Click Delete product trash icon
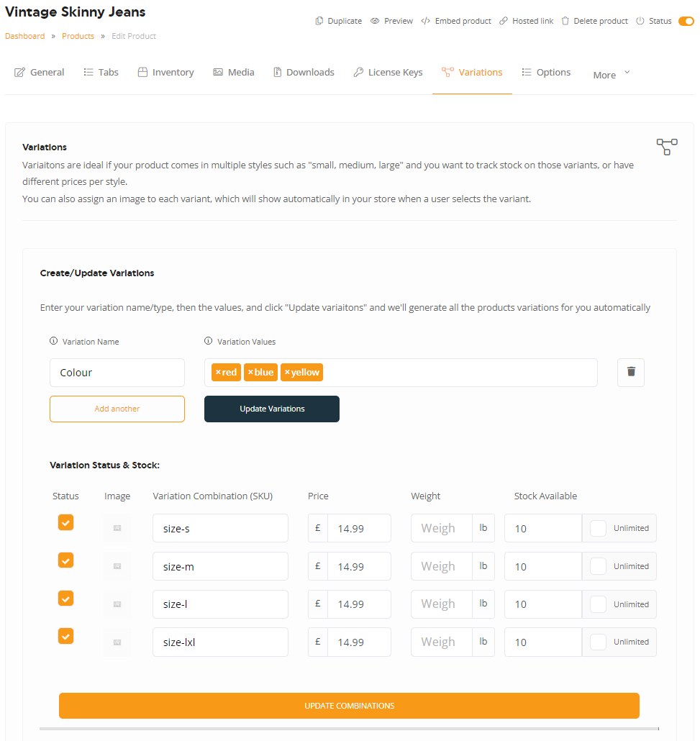Viewport: 700px width, 741px height. point(565,21)
